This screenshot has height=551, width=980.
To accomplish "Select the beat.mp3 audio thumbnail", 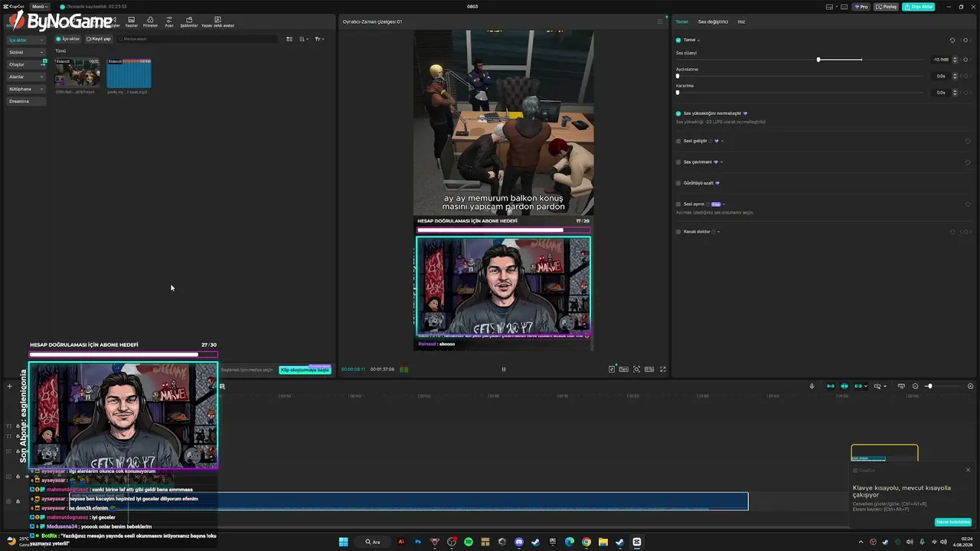I will pos(129,73).
